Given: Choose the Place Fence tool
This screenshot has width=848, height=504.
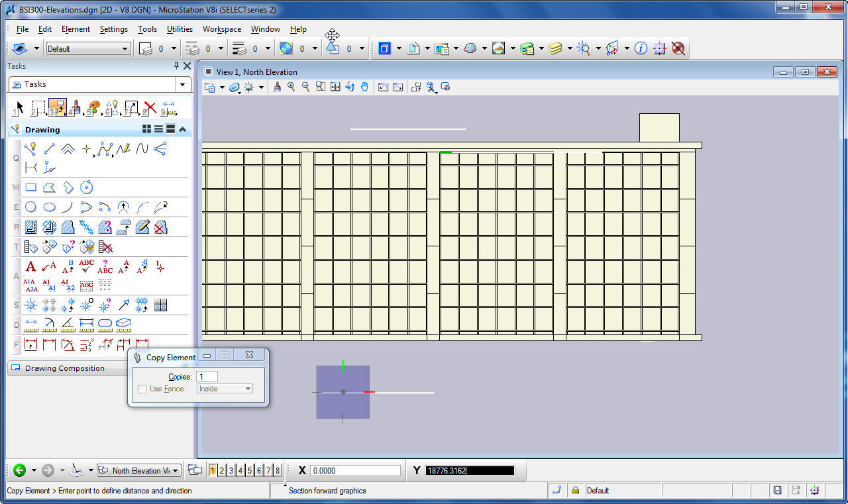Looking at the screenshot, I should 38,107.
